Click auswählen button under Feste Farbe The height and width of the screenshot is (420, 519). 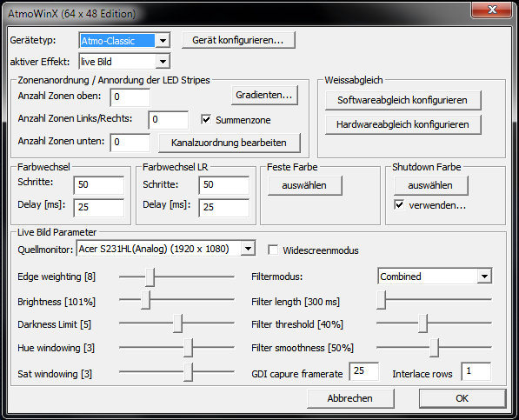pyautogui.click(x=304, y=185)
